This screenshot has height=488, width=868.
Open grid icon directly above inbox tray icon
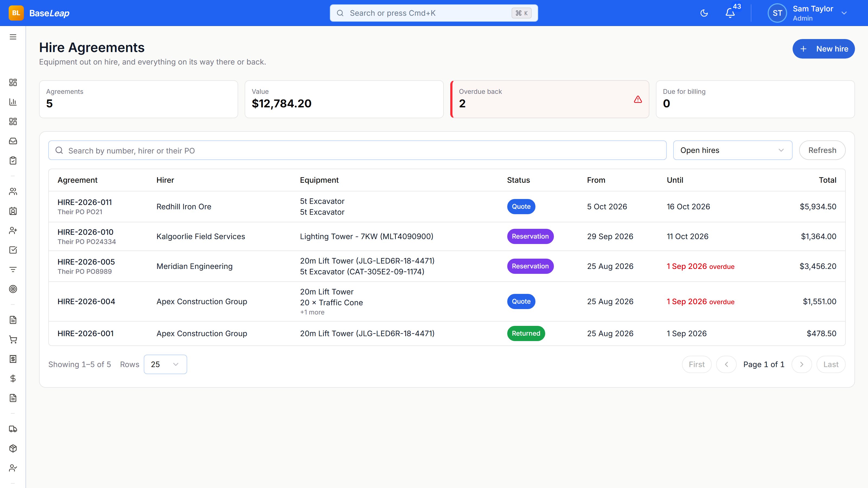[13, 121]
